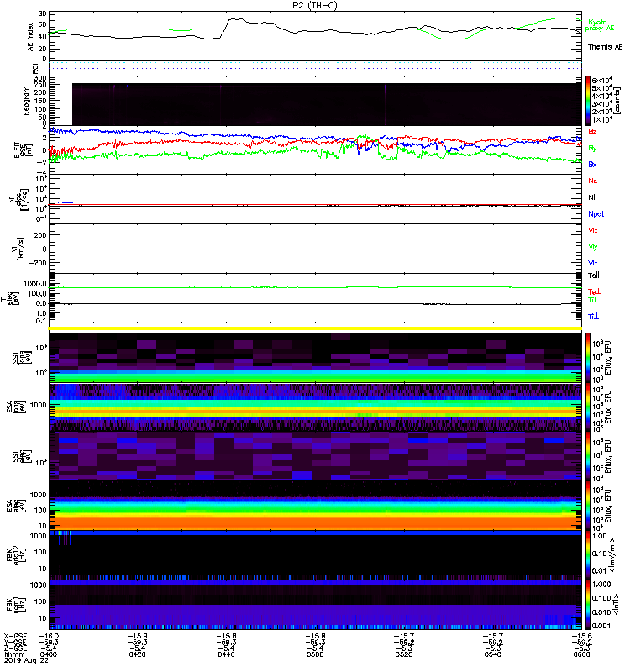Click the black Te‖ temperature legend label

[x=593, y=276]
